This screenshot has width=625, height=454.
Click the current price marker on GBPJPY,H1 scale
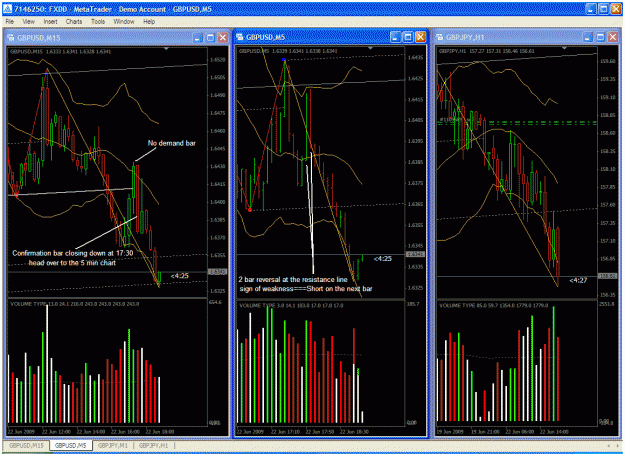[x=607, y=276]
